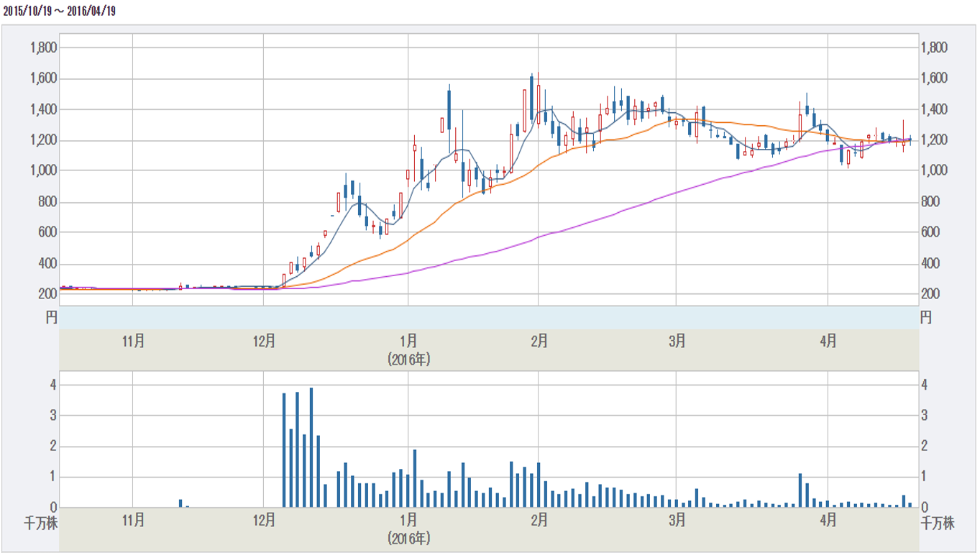
Task: Click the 千万株 unit label right of volume chart
Action: [x=939, y=524]
